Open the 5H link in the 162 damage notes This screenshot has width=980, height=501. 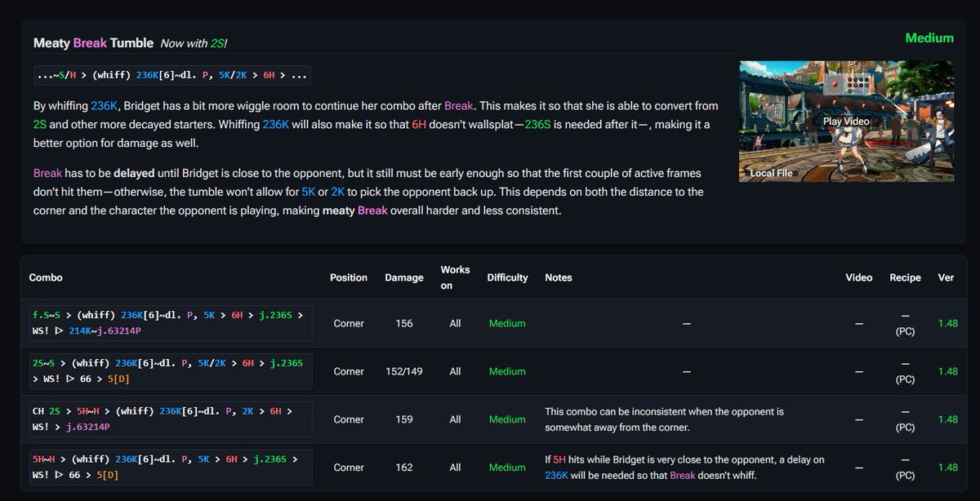559,459
